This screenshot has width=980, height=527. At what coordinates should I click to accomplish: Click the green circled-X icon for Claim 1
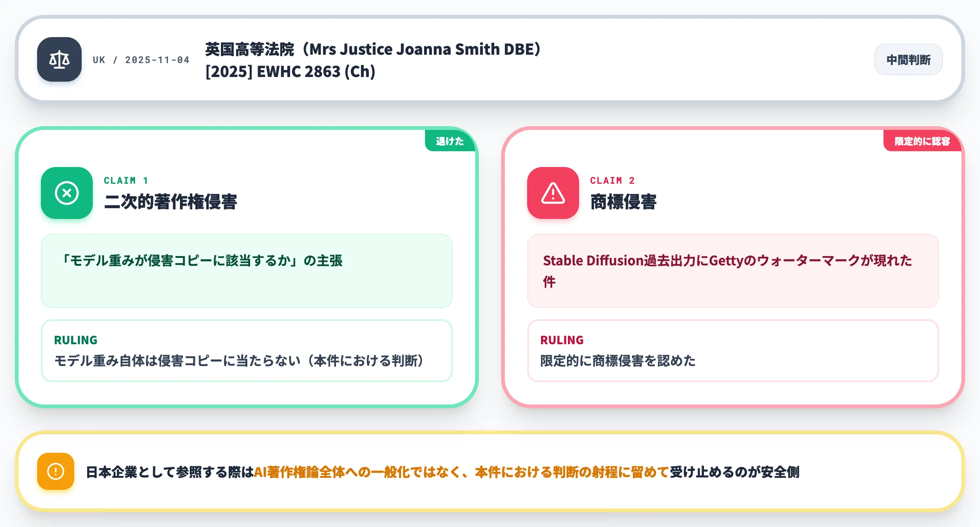tap(67, 193)
